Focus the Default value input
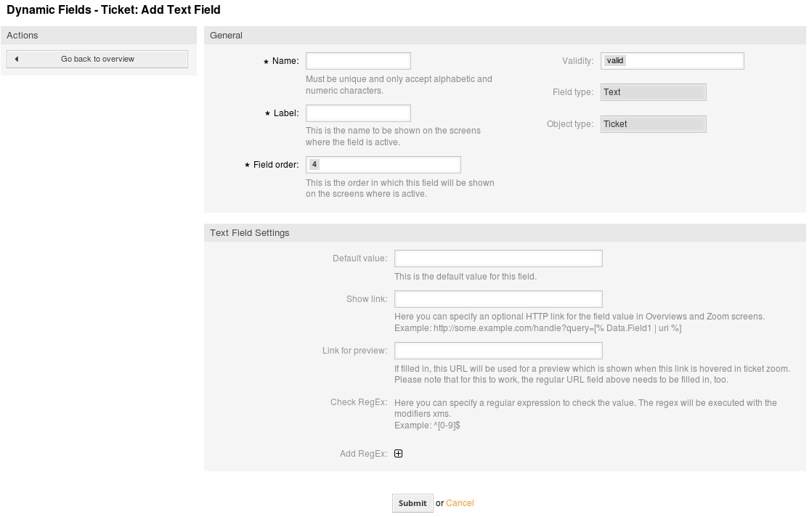This screenshot has height=517, width=812. coord(498,258)
